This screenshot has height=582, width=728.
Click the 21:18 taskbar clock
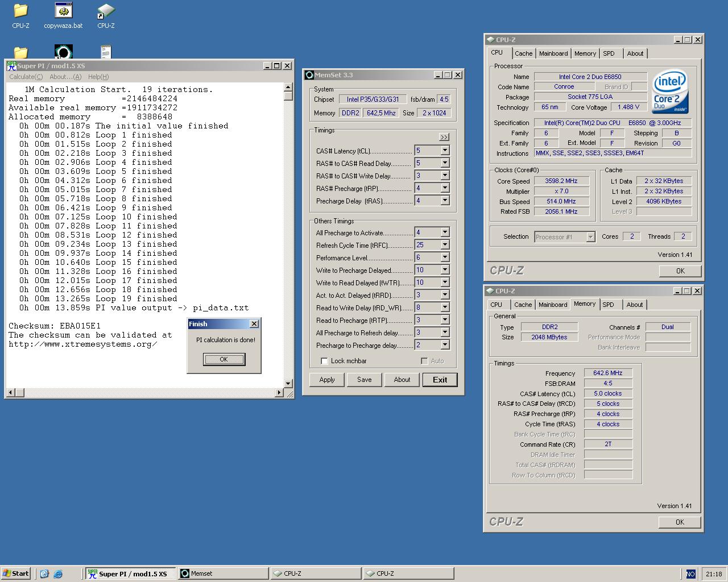click(x=714, y=574)
